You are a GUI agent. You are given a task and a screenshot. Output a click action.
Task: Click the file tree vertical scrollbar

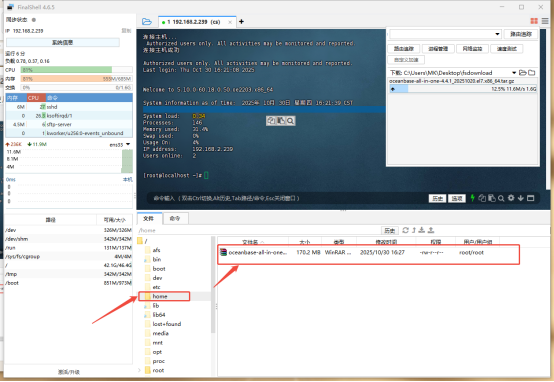coord(213,284)
